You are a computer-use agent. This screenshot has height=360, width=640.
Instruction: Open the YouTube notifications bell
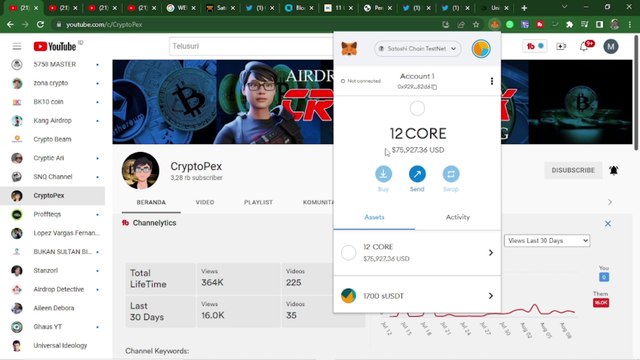tap(584, 47)
